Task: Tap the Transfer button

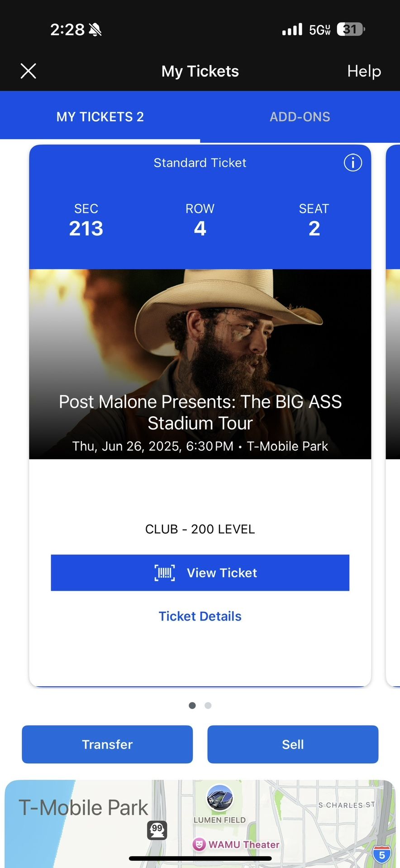Action: (107, 744)
